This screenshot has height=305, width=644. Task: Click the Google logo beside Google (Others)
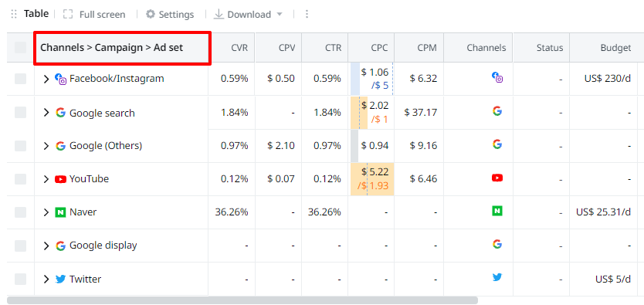60,146
